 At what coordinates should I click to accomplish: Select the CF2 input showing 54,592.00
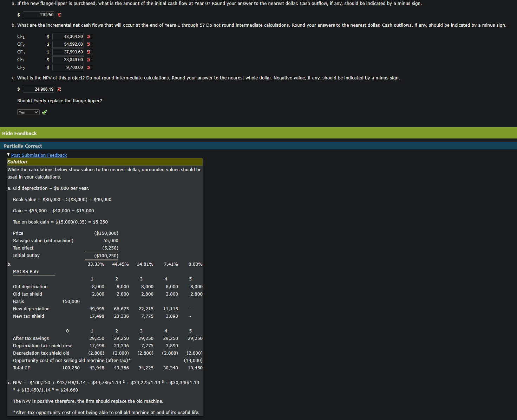pyautogui.click(x=68, y=44)
